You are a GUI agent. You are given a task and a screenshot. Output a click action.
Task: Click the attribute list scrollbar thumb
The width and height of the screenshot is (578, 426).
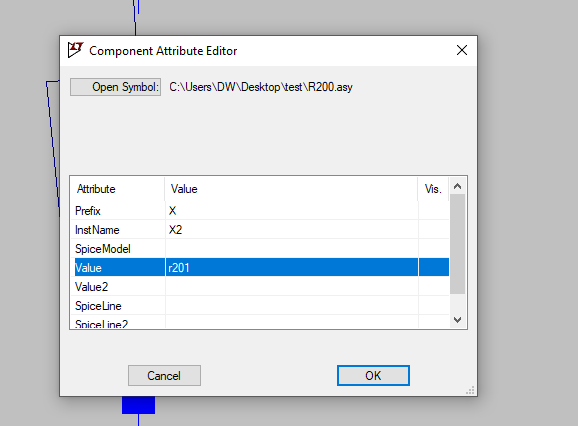tap(457, 244)
